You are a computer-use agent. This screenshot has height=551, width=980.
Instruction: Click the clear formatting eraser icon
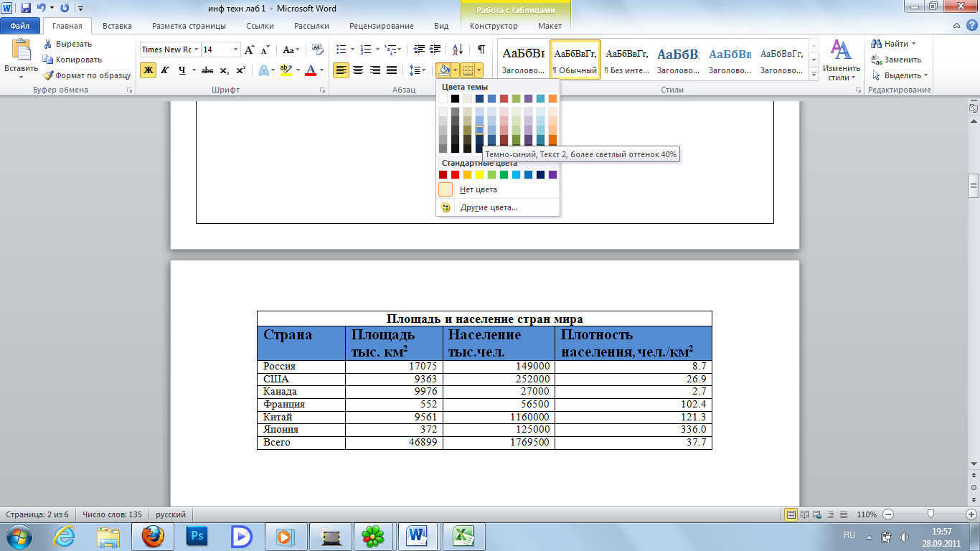(x=318, y=50)
